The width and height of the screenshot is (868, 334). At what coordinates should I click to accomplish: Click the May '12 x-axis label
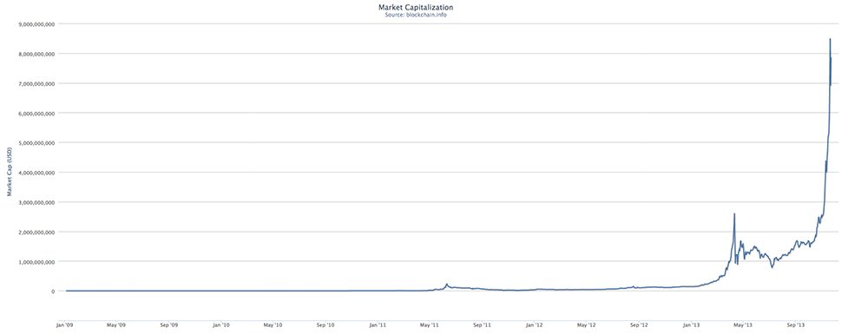587,325
